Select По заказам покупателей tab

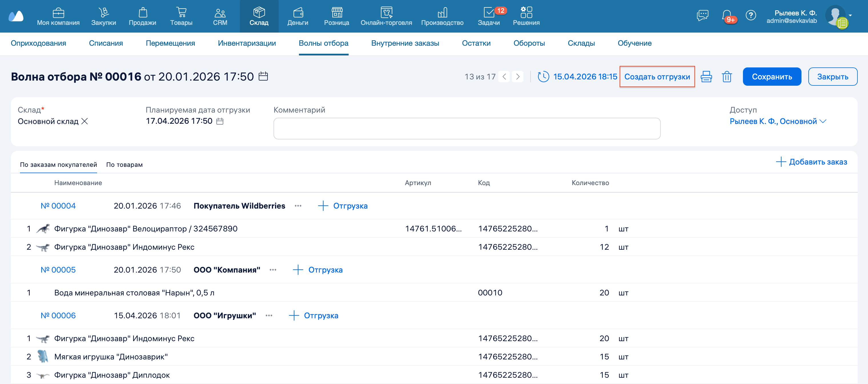(58, 165)
